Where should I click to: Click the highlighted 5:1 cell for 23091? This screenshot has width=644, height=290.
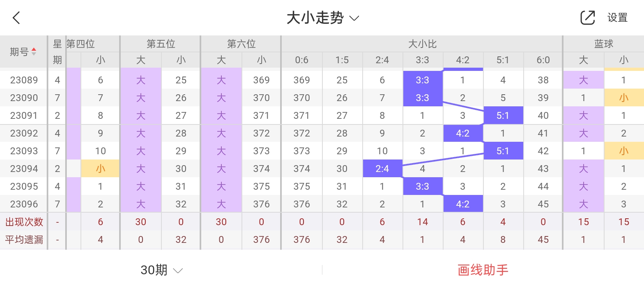pyautogui.click(x=503, y=115)
